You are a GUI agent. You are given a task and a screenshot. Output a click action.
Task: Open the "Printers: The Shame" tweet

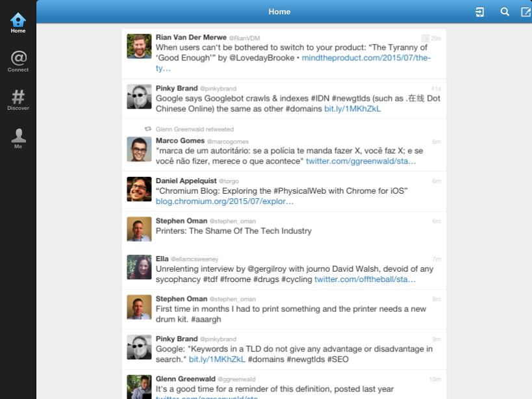(x=284, y=231)
